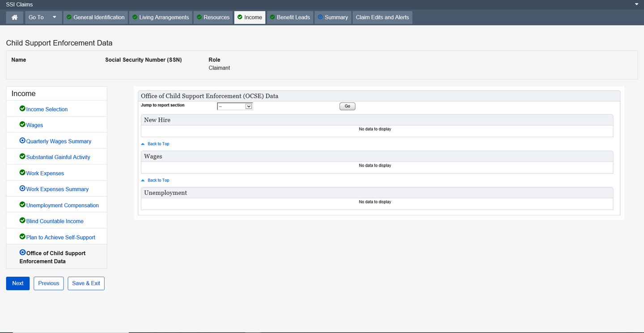The image size is (644, 333).
Task: Click the up-arrow icon below New Hire section
Action: tap(143, 144)
